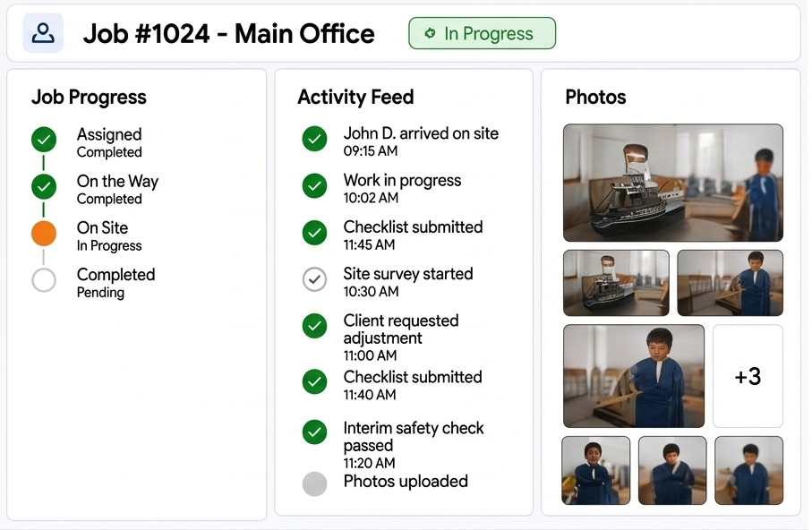
Task: Click the In Progress status badge
Action: point(482,33)
